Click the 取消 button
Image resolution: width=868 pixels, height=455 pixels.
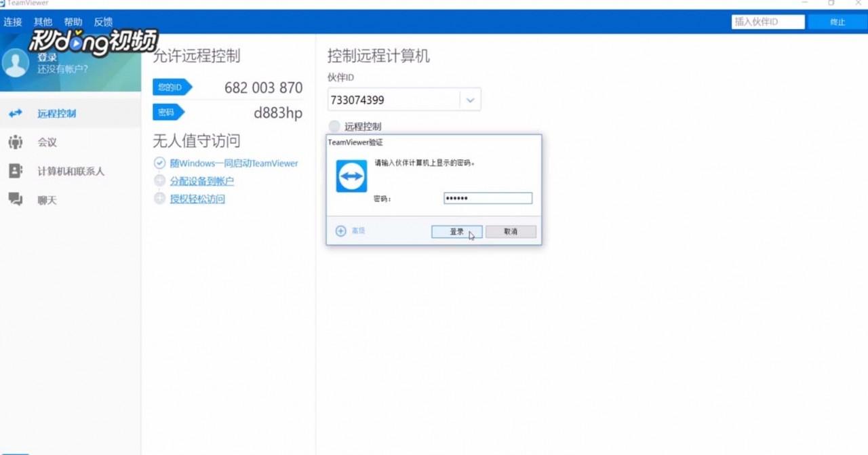pos(511,231)
